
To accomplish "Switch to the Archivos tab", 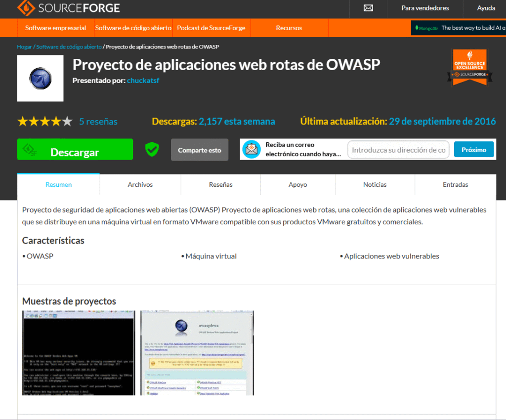I will (x=140, y=185).
